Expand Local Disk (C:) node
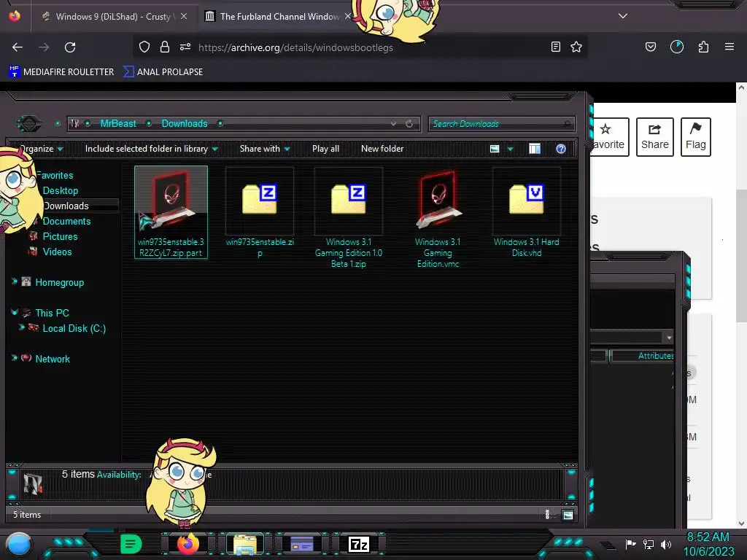 (x=21, y=327)
